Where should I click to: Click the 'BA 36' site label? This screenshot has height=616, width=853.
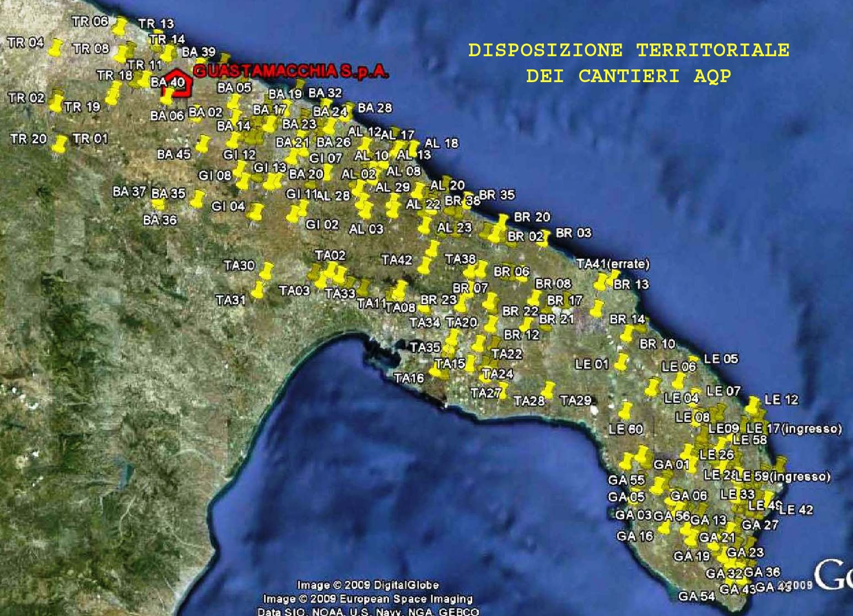pos(160,220)
